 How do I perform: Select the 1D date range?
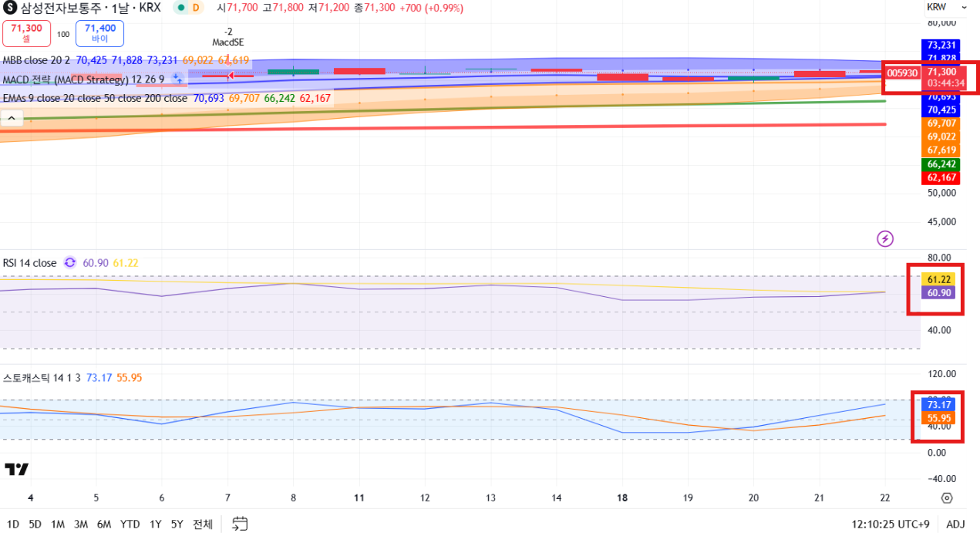pos(13,525)
